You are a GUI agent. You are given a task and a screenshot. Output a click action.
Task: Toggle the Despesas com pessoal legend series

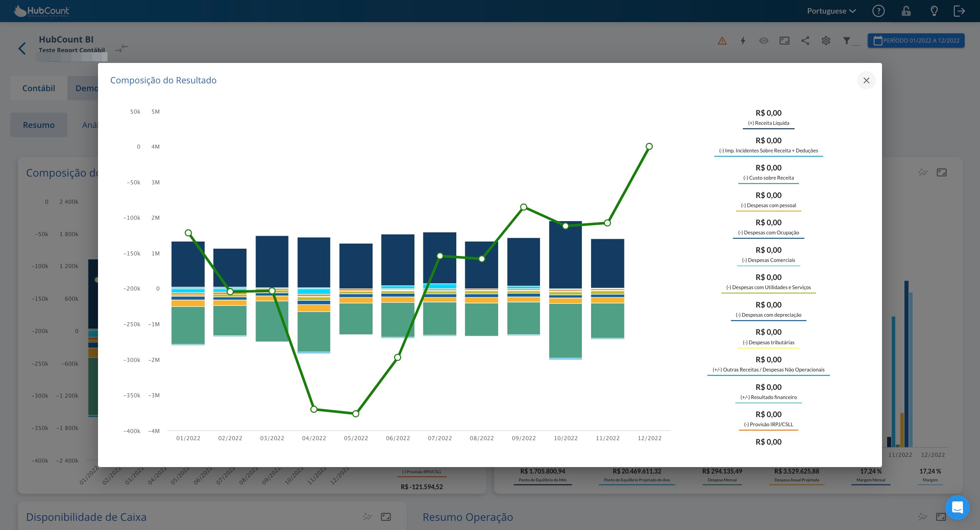tap(768, 205)
